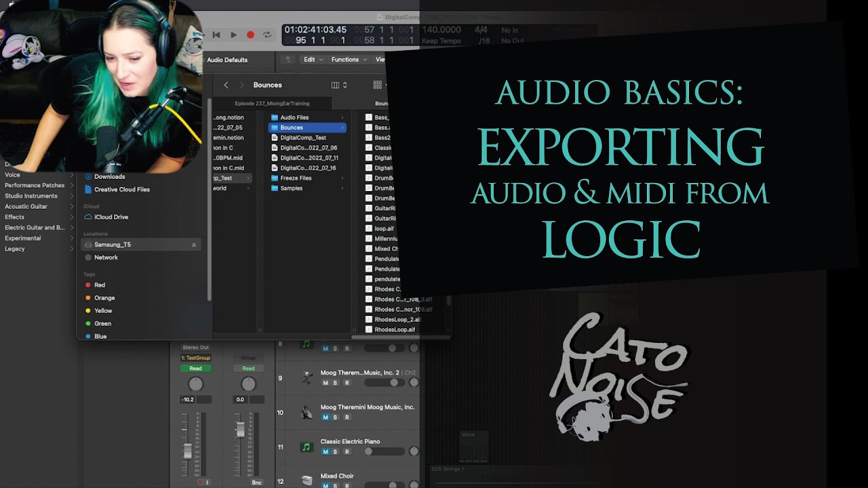Screen dimensions: 868x488
Task: Open Network location
Action: 101,258
